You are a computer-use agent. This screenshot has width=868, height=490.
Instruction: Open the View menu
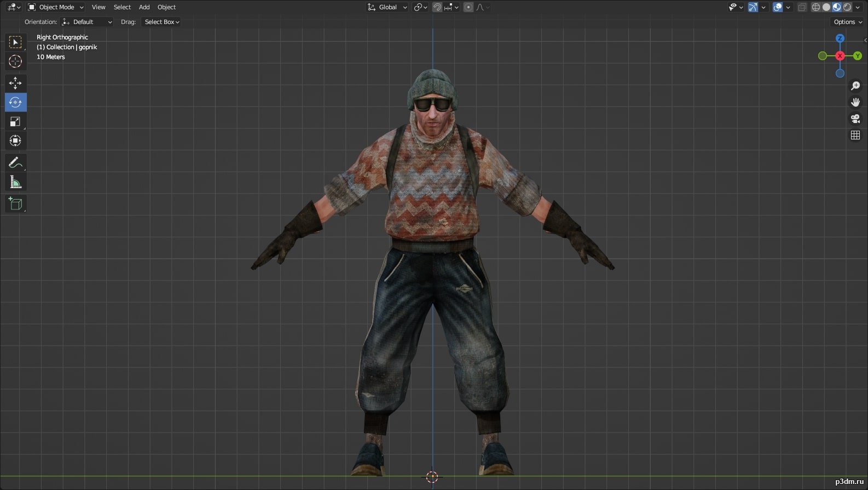[99, 7]
